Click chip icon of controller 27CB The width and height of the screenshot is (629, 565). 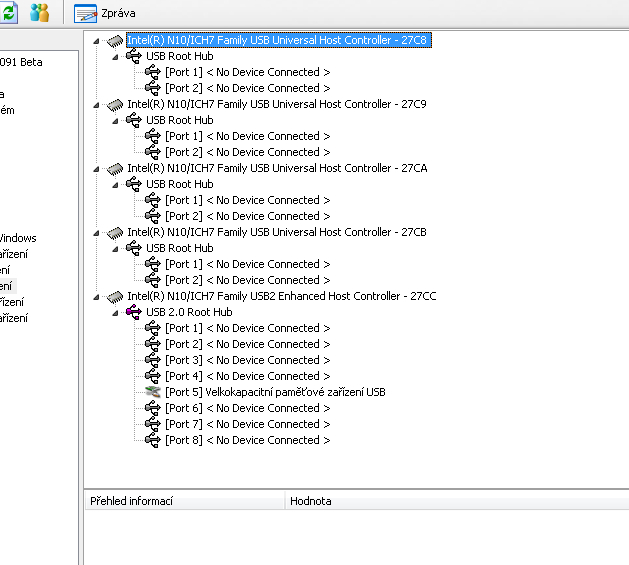pos(115,233)
